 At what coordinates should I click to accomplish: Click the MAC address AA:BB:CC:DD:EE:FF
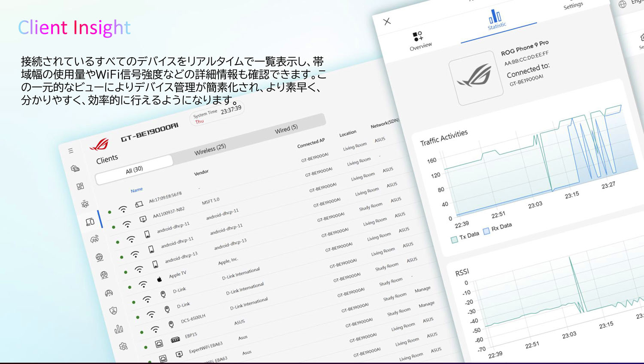526,58
